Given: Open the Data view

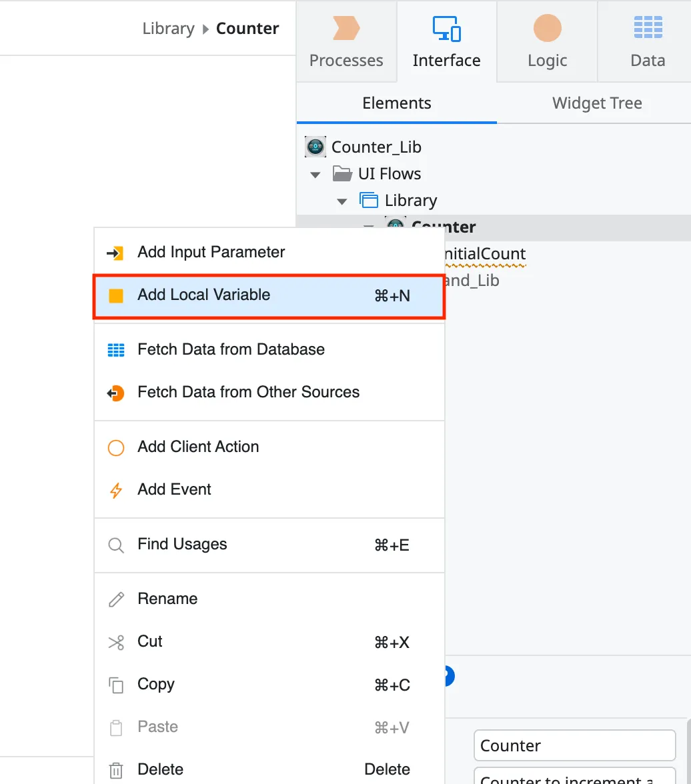Looking at the screenshot, I should tap(646, 41).
